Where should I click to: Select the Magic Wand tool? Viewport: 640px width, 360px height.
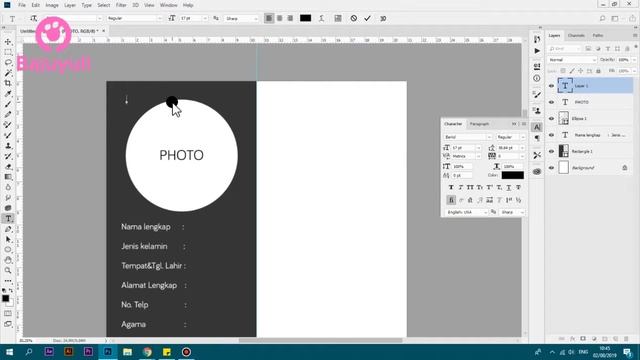point(8,73)
